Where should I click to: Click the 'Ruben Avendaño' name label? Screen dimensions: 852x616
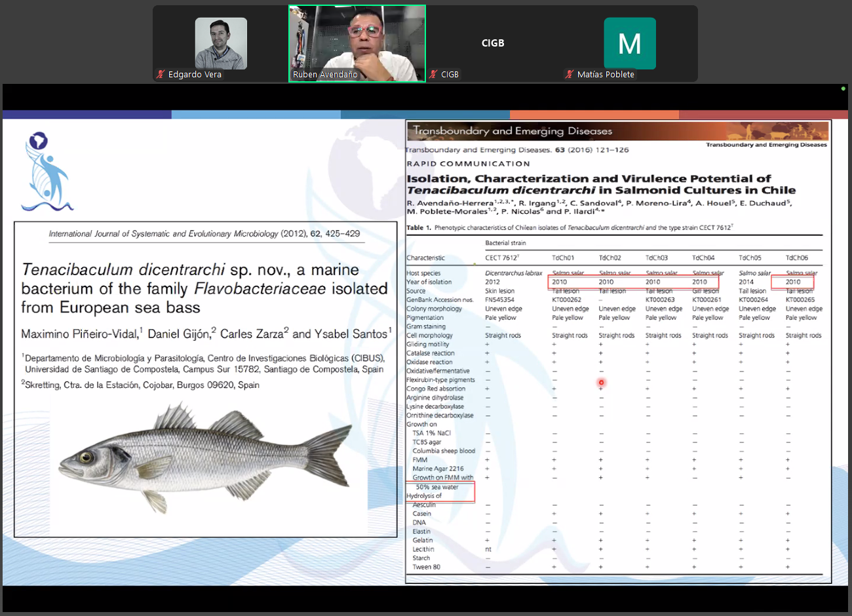click(325, 75)
